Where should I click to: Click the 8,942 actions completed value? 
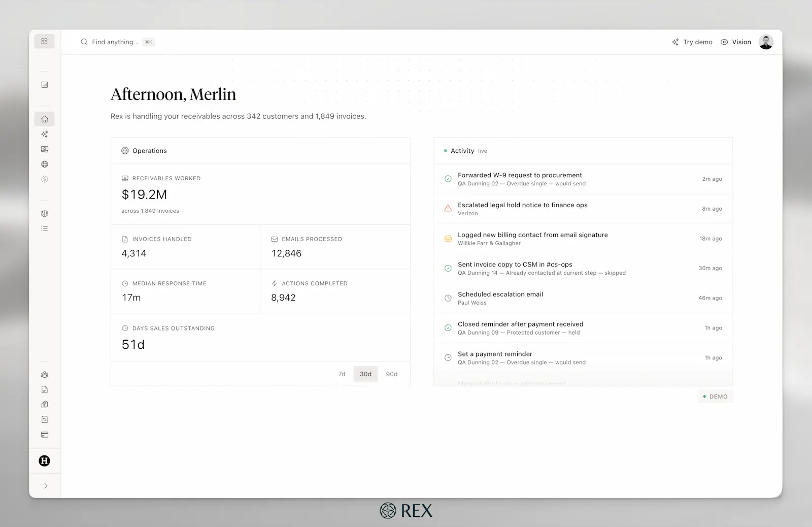coord(283,298)
